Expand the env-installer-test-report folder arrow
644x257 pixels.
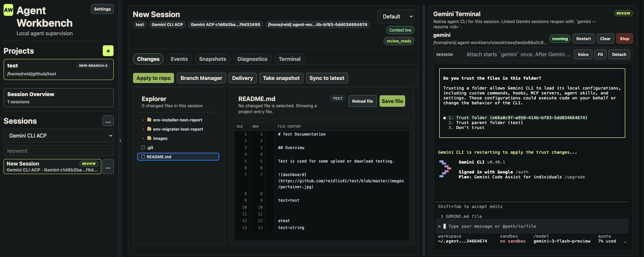coord(143,120)
